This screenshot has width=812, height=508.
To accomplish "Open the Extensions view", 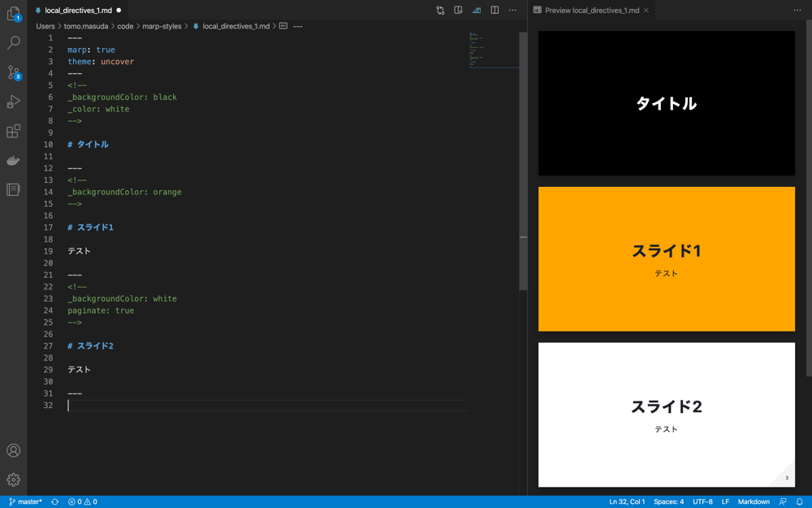I will click(x=13, y=131).
